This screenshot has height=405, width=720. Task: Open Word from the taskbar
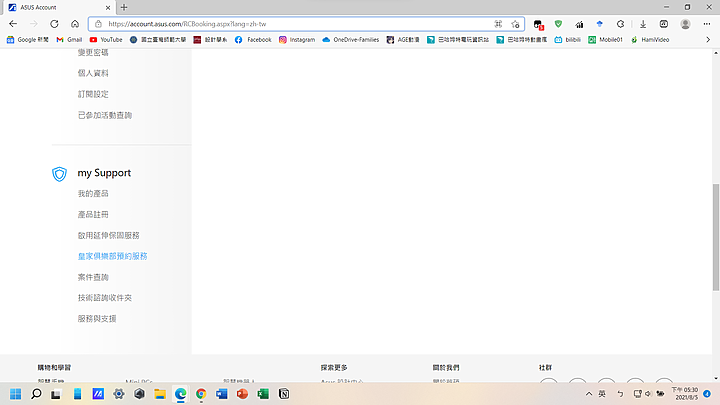[x=222, y=394]
